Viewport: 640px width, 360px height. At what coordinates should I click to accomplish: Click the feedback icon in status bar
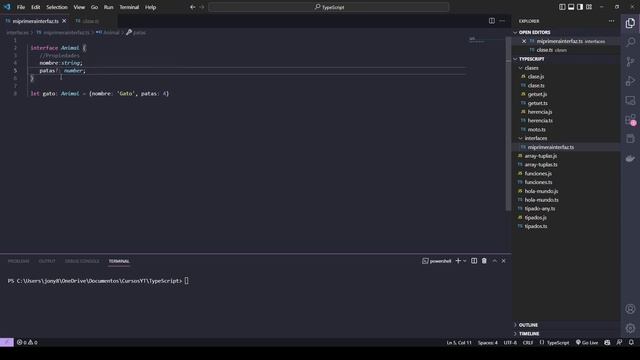pyautogui.click(x=619, y=342)
